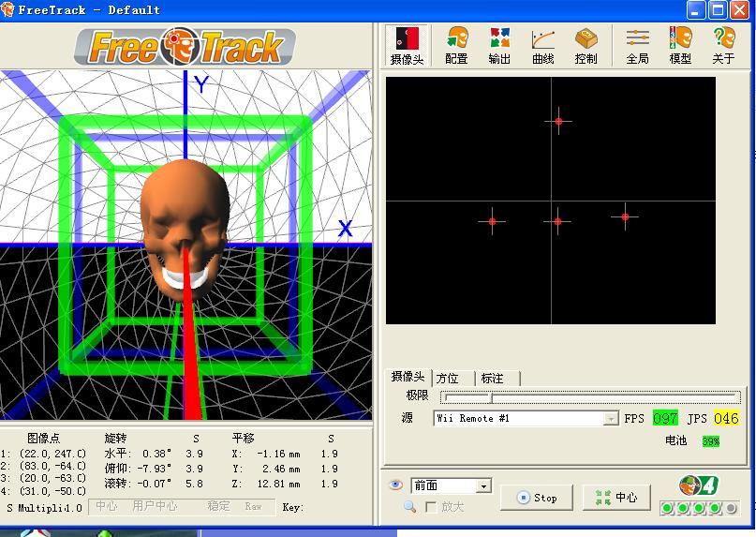Click the greyed 用户中心 button
Image resolution: width=756 pixels, height=537 pixels.
pos(155,506)
